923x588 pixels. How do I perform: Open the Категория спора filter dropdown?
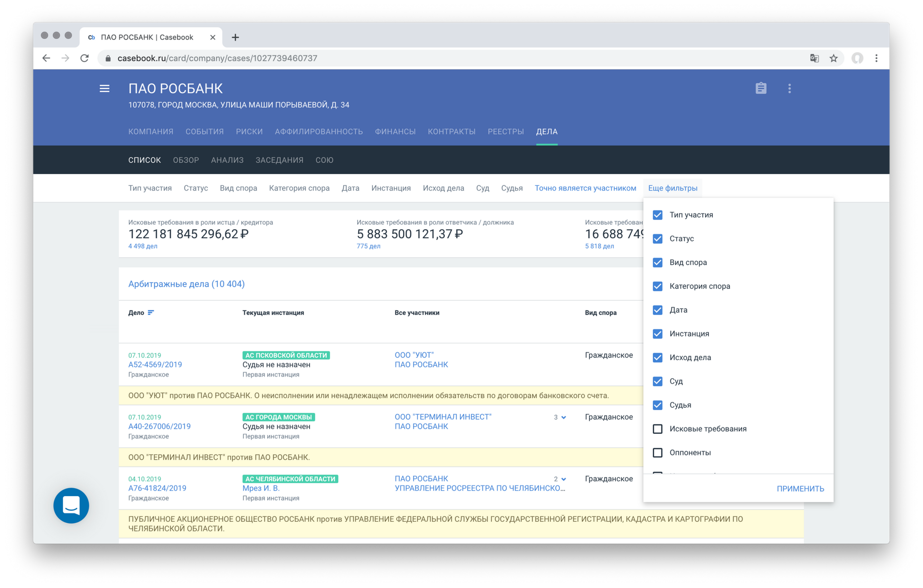coord(299,188)
